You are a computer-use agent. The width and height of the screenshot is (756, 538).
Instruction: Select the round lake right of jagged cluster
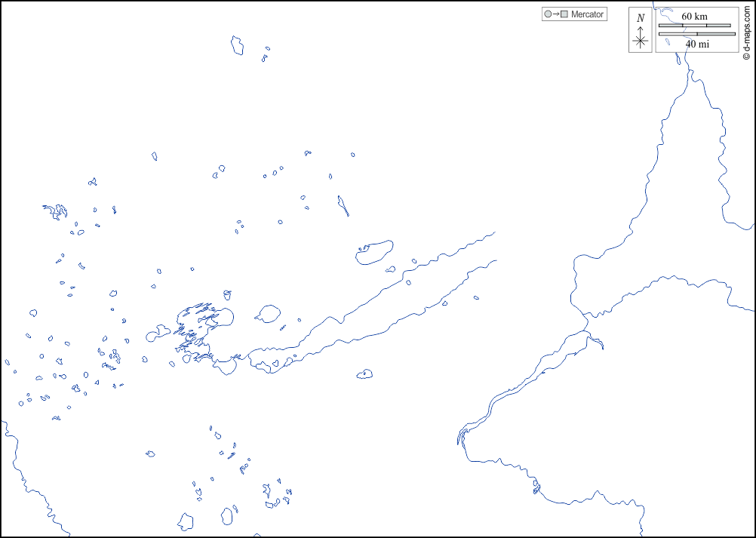pos(268,314)
